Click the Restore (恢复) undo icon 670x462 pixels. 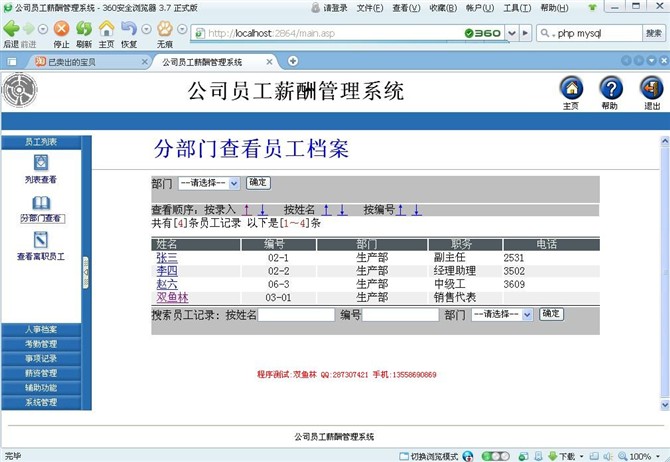tap(128, 29)
